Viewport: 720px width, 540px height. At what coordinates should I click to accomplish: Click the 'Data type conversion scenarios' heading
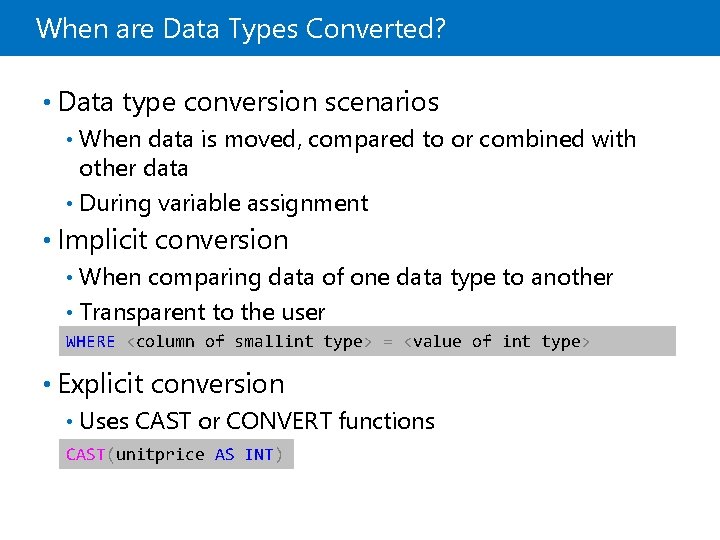[248, 102]
